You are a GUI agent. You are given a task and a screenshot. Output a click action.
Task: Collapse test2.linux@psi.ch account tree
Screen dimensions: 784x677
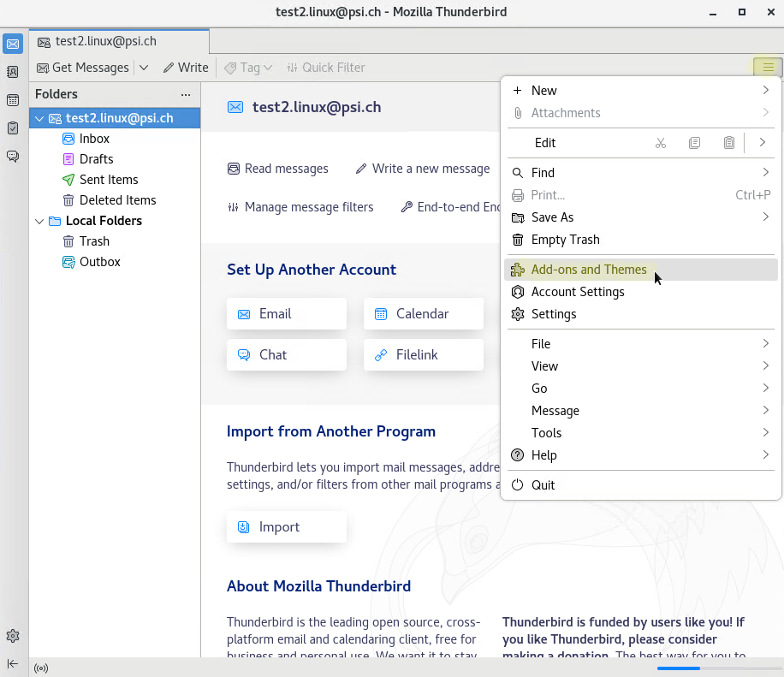pos(39,118)
